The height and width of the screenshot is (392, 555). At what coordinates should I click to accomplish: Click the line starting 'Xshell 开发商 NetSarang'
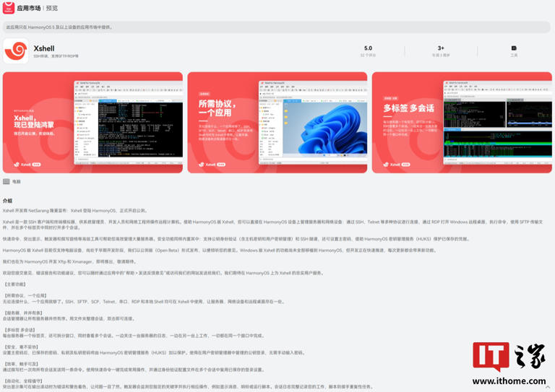point(74,210)
